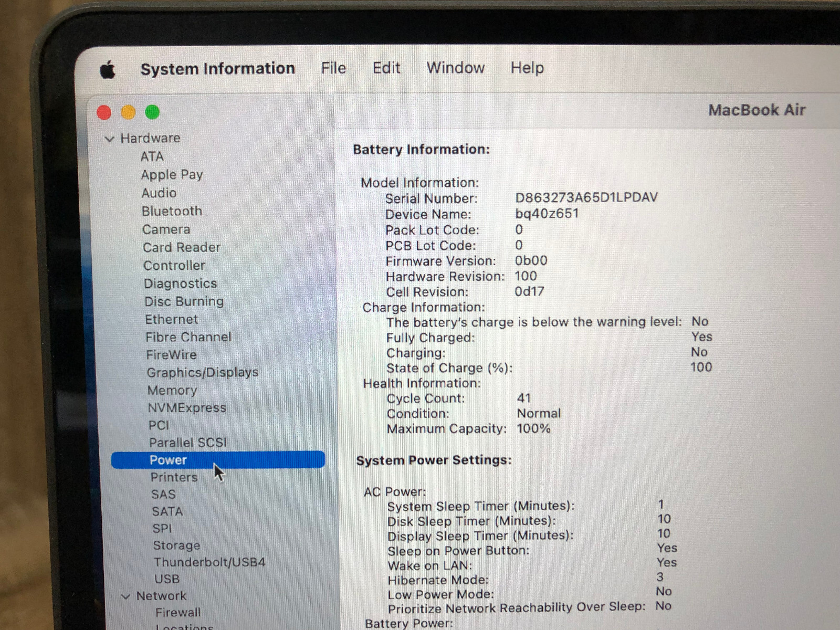Viewport: 840px width, 630px height.
Task: Select Printers in the sidebar
Action: [174, 477]
